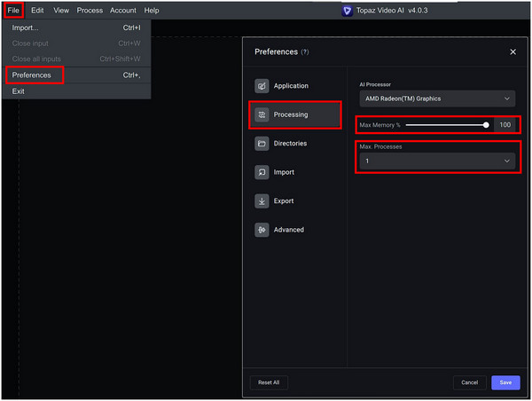
Task: Open Preferences help question mark
Action: click(x=305, y=52)
